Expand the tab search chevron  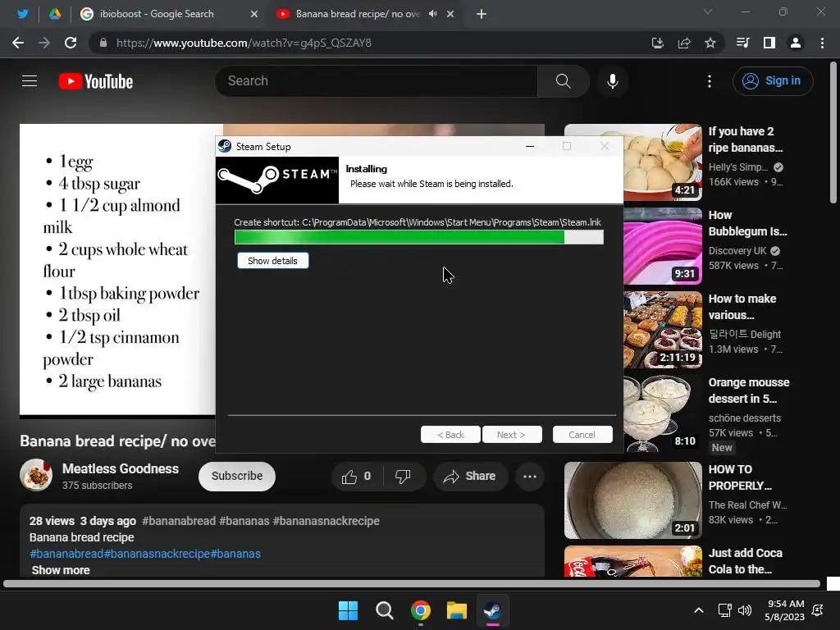(708, 11)
